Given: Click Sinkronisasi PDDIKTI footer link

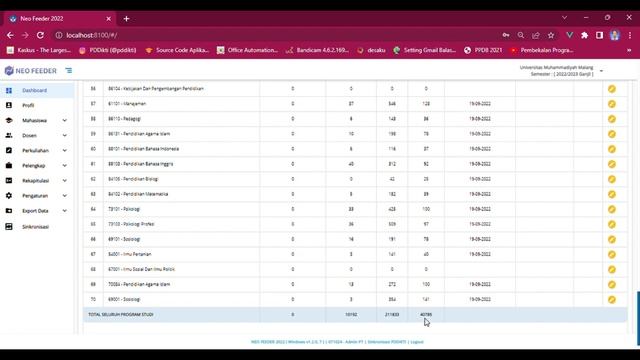Looking at the screenshot, I should [x=387, y=342].
